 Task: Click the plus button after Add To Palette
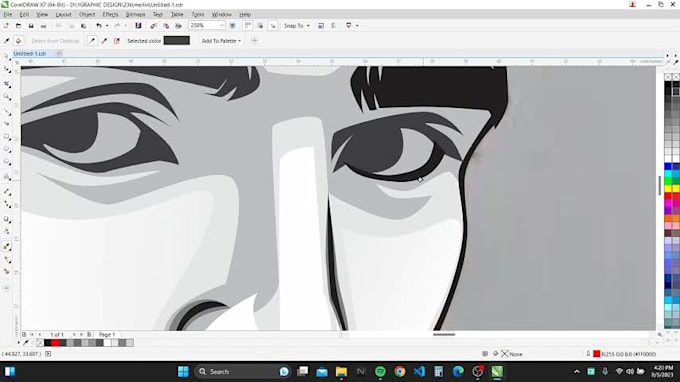(255, 41)
